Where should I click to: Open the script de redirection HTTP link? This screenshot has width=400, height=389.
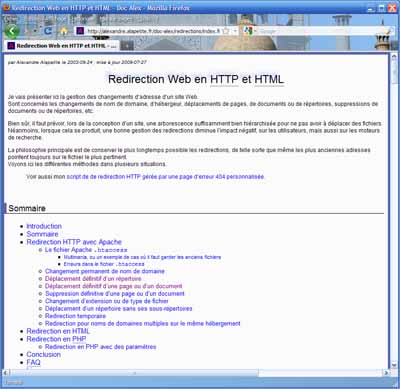[165, 177]
